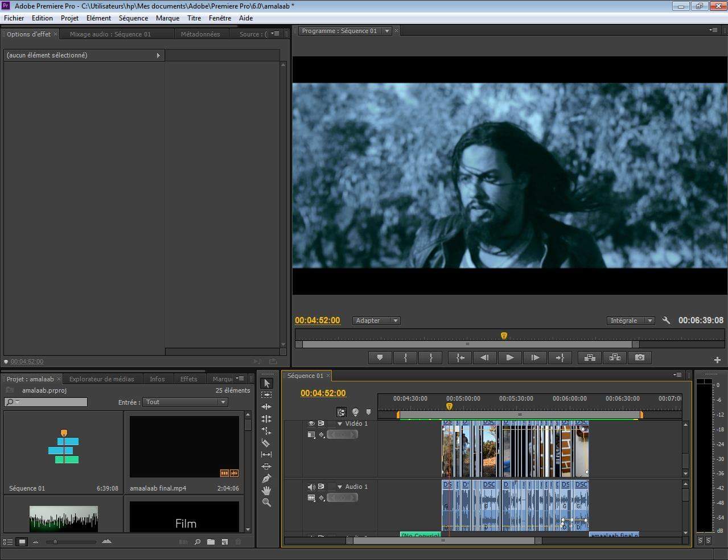728x560 pixels.
Task: Click timeline horizontal zoom scrollbar
Action: click(444, 541)
